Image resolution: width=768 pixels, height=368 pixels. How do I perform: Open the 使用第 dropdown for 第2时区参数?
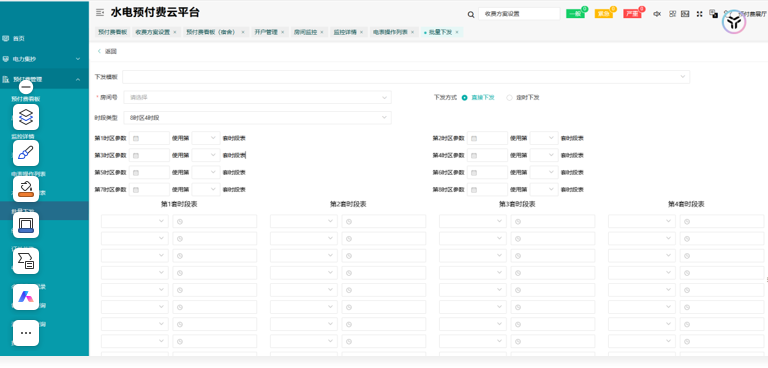[x=544, y=138]
